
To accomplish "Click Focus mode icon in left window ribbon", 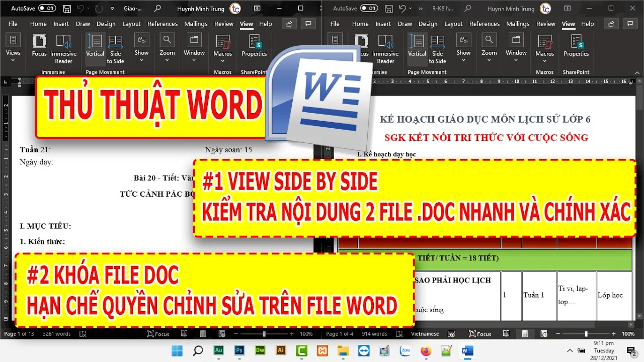I will 39,45.
